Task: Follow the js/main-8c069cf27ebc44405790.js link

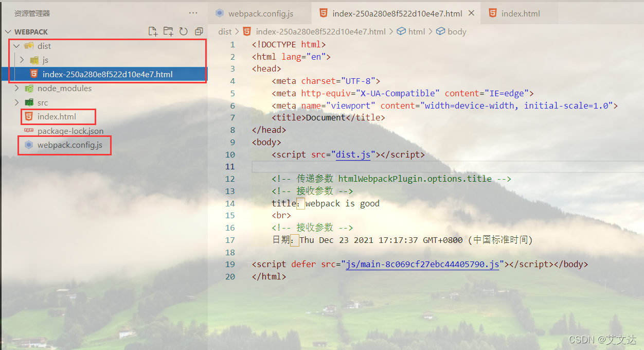Action: pos(422,265)
